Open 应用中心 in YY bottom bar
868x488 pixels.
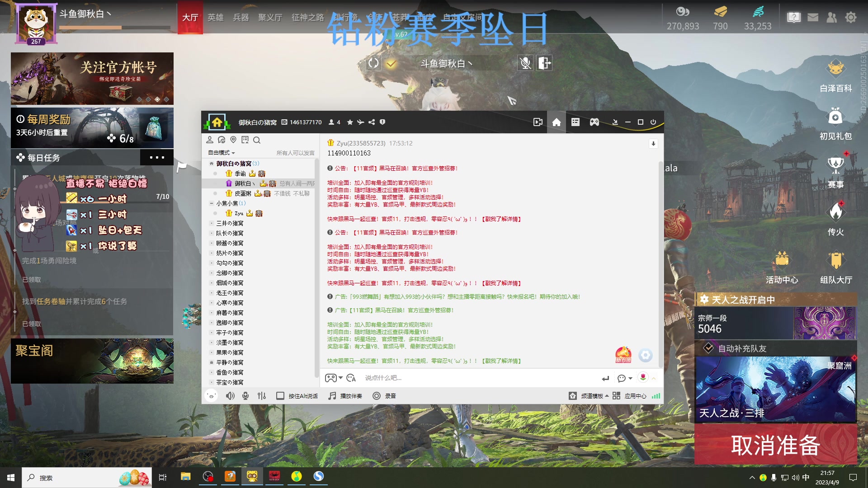630,396
